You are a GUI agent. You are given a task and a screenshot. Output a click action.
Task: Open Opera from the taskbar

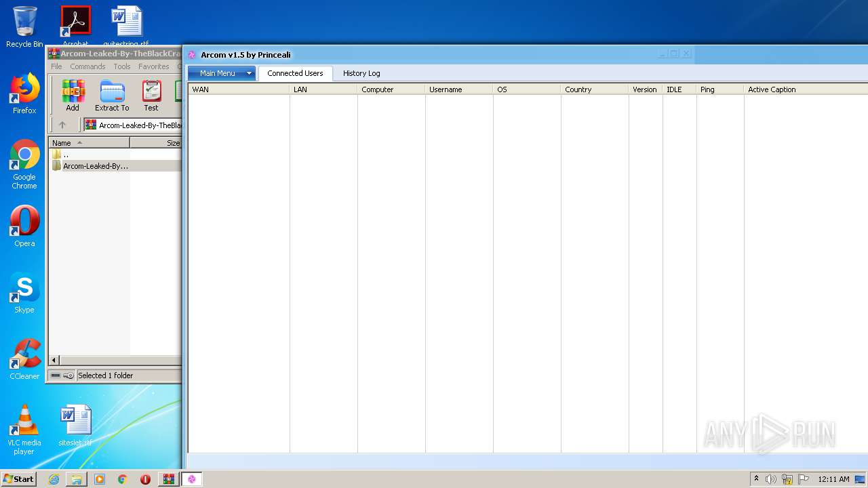[x=145, y=479]
